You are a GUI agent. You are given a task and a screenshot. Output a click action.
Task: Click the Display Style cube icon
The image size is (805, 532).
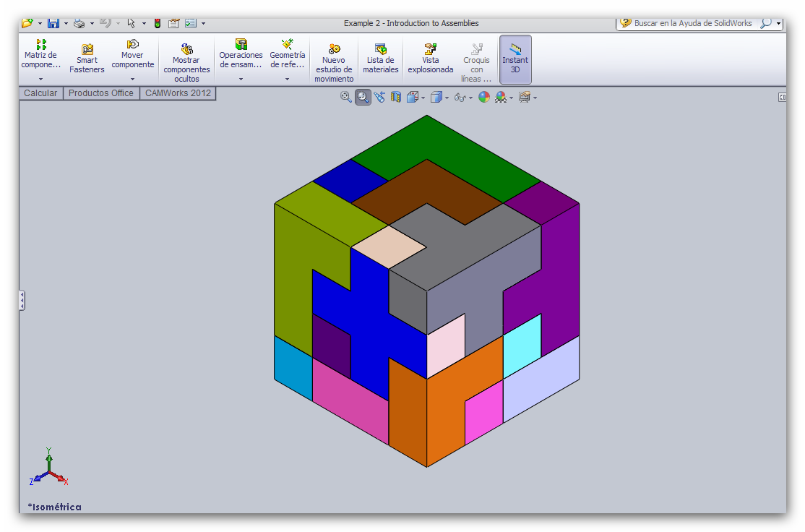tap(436, 97)
